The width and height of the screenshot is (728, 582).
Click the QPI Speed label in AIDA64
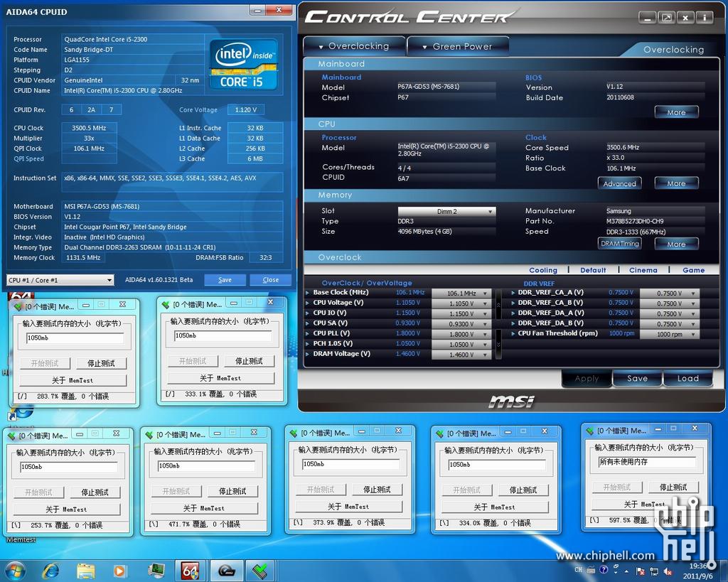tap(28, 158)
